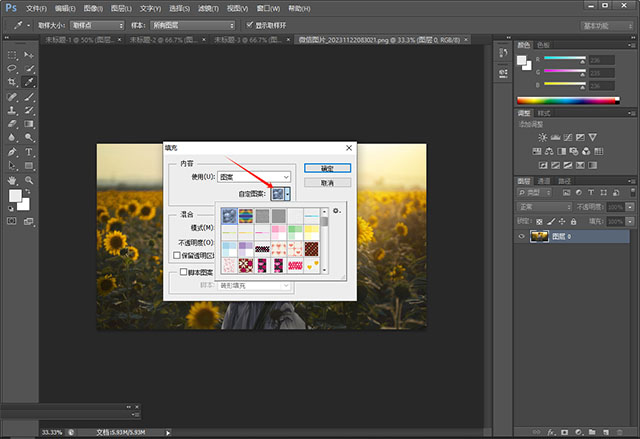Screen dimensions: 640x439
Task: Click the 取消 button in the Fill dialog
Action: [x=327, y=183]
